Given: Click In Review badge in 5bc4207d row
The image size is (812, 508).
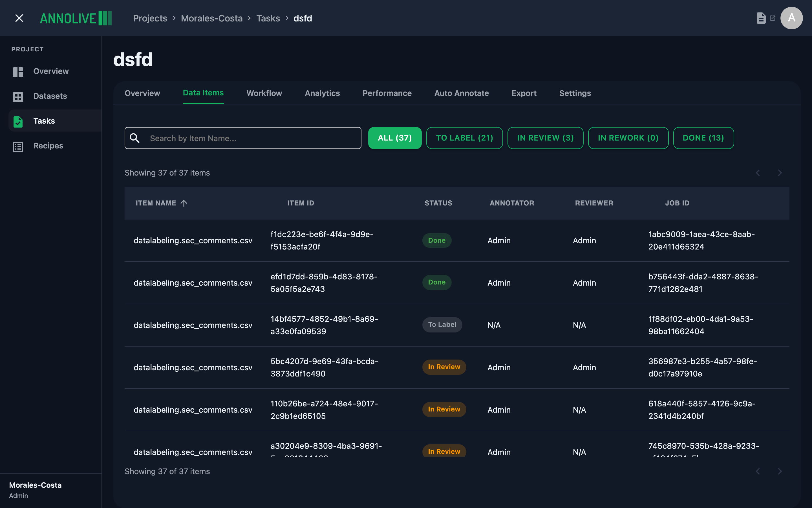Looking at the screenshot, I should 444,367.
